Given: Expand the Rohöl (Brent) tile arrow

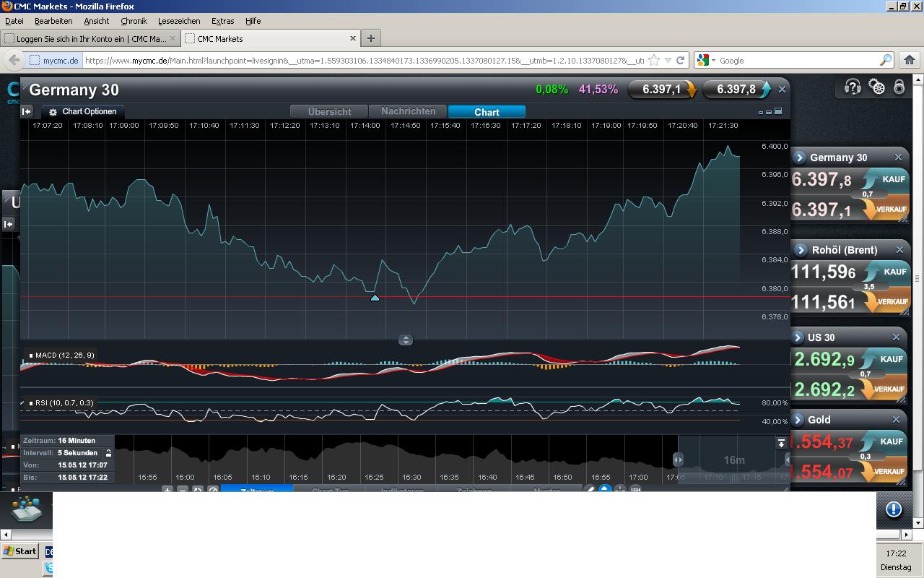Looking at the screenshot, I should point(801,250).
